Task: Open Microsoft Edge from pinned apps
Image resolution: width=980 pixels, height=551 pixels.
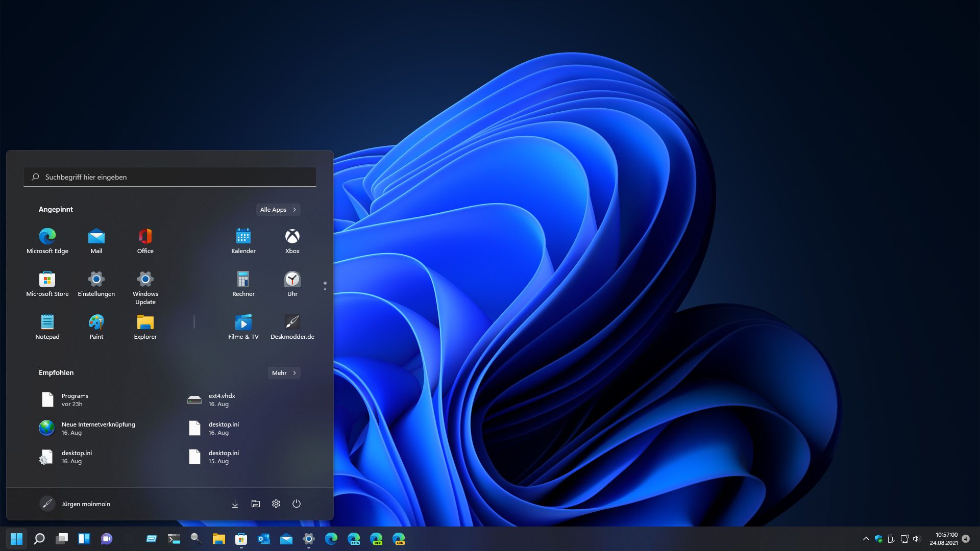Action: point(47,241)
